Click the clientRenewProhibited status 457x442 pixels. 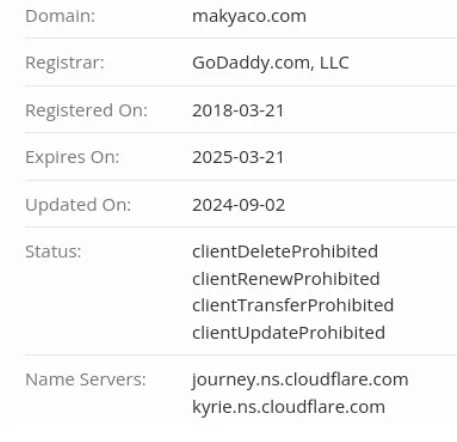pyautogui.click(x=286, y=279)
